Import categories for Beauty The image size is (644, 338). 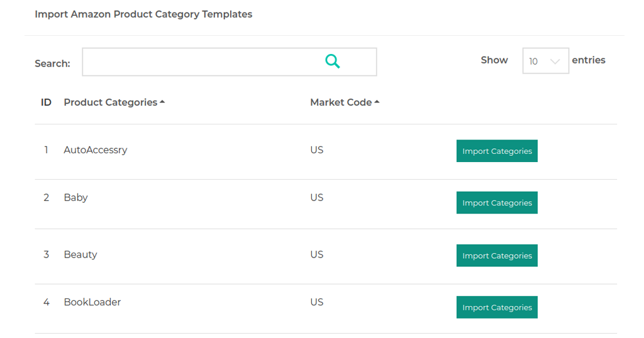click(x=497, y=256)
